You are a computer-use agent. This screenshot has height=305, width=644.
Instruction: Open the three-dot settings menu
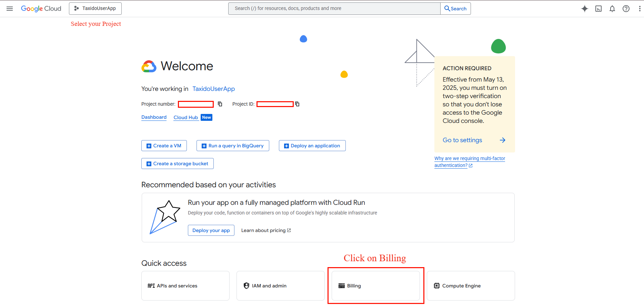pyautogui.click(x=640, y=9)
